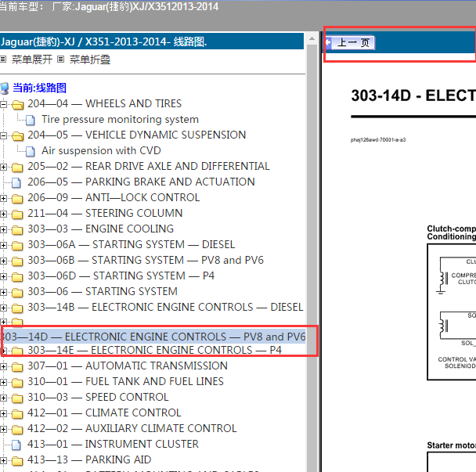Click folder icon of 303—06B STARTING SYSTEM
This screenshot has height=472, width=476.
[x=17, y=261]
